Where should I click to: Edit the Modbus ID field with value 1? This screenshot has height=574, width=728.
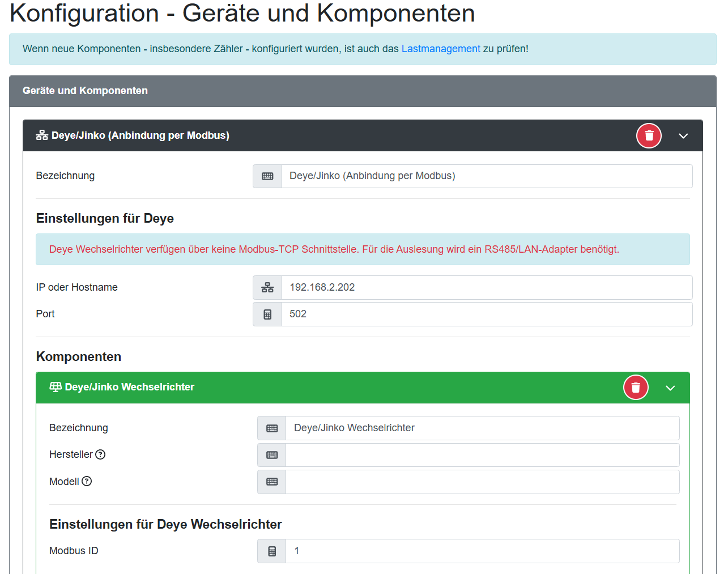[x=482, y=551]
